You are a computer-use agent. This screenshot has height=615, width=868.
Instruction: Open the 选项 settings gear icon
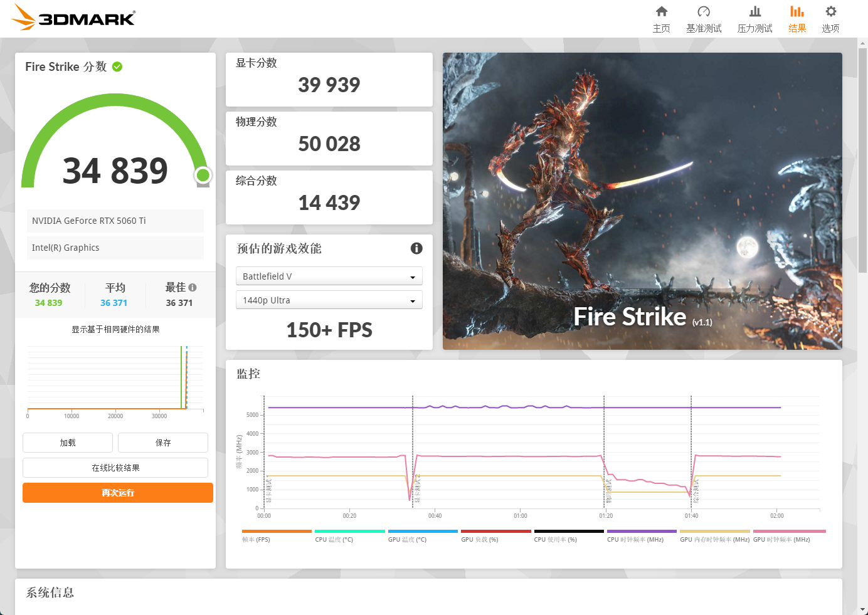click(x=830, y=16)
